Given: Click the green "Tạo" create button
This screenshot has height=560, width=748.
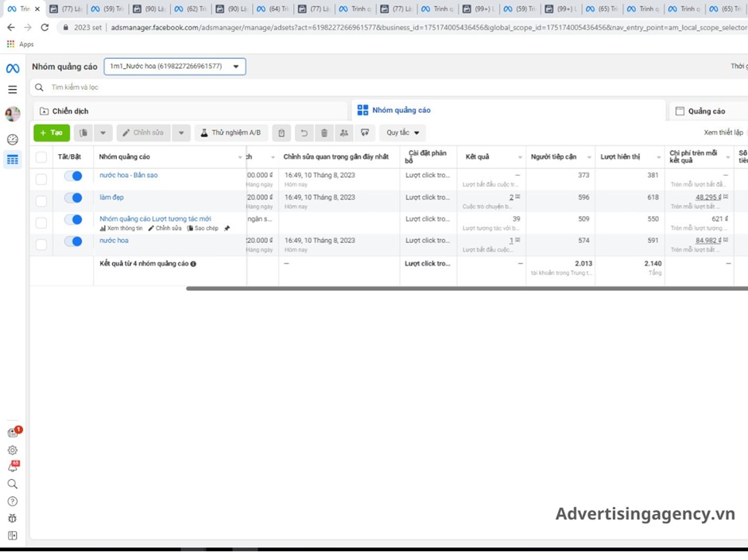Looking at the screenshot, I should (x=52, y=133).
